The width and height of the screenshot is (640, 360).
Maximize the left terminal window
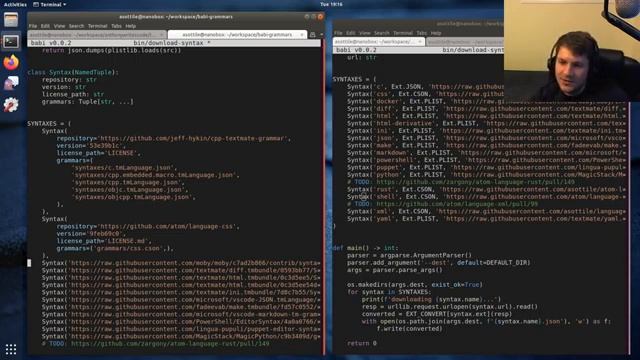pos(313,17)
